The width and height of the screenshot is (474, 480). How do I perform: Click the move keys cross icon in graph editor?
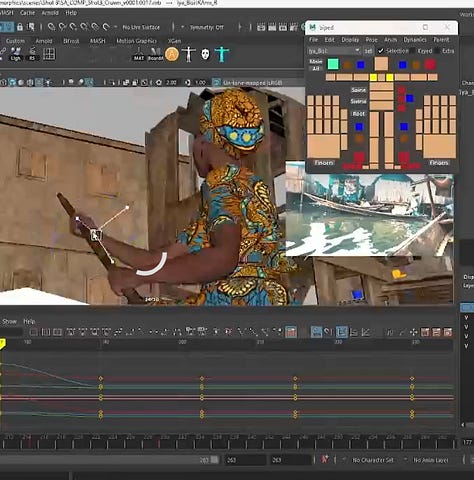coord(413,332)
